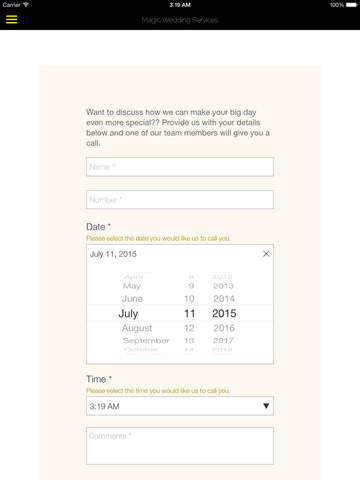Click the Number input field

[x=180, y=200]
